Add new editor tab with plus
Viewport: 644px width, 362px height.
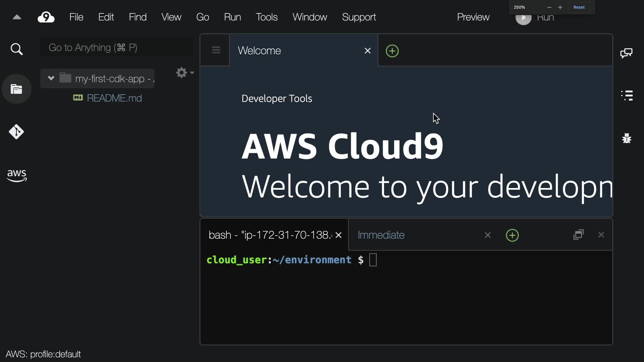tap(392, 51)
